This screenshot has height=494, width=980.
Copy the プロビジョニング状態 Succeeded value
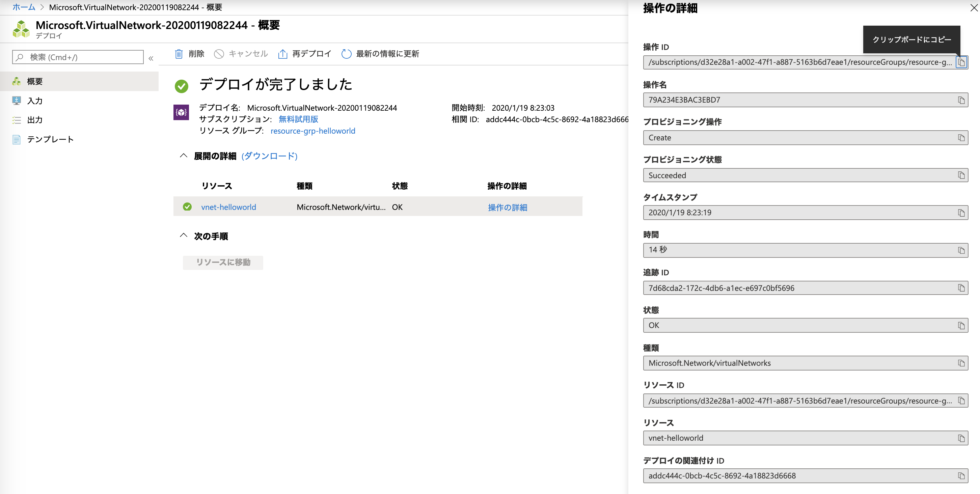pyautogui.click(x=961, y=175)
